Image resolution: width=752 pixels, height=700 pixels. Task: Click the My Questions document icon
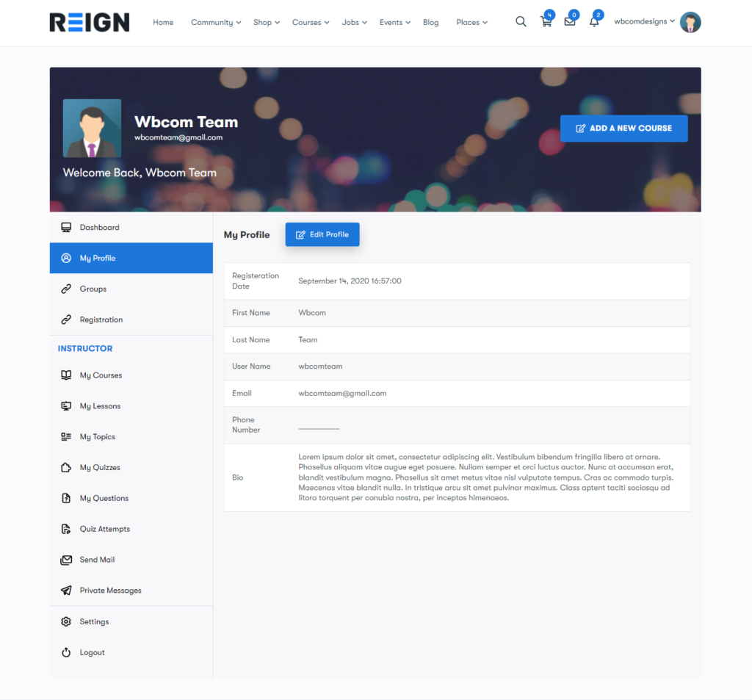(66, 498)
